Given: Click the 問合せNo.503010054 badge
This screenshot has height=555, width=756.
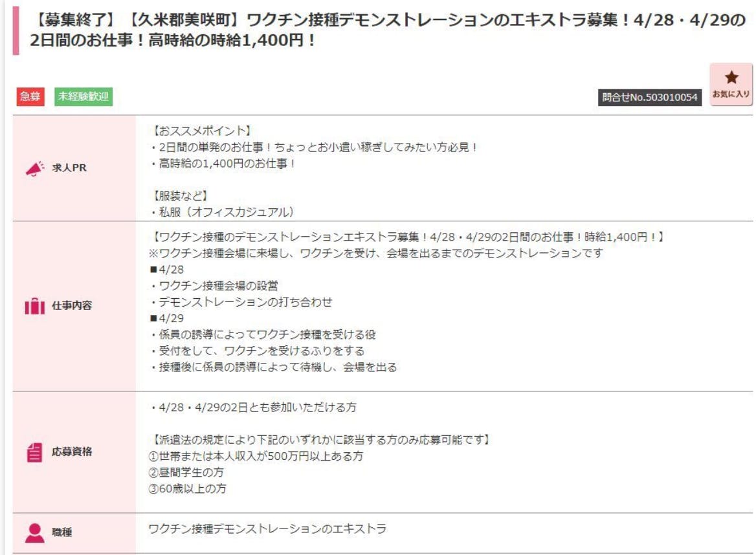Looking at the screenshot, I should 649,98.
